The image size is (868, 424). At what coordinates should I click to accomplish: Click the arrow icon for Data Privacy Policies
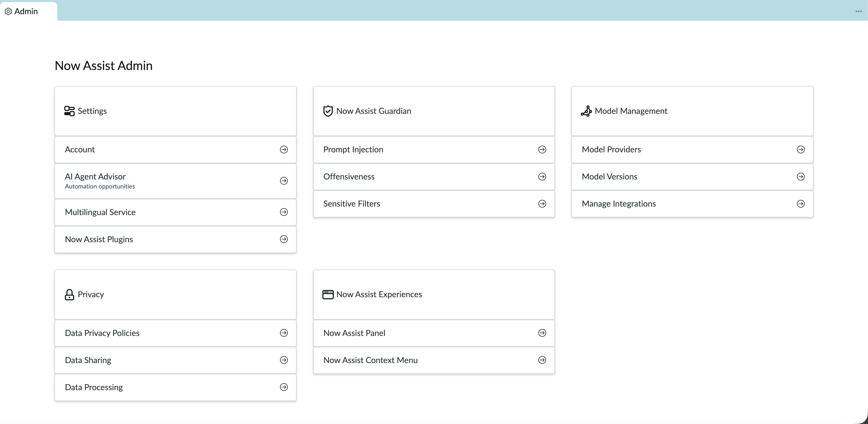coord(284,333)
